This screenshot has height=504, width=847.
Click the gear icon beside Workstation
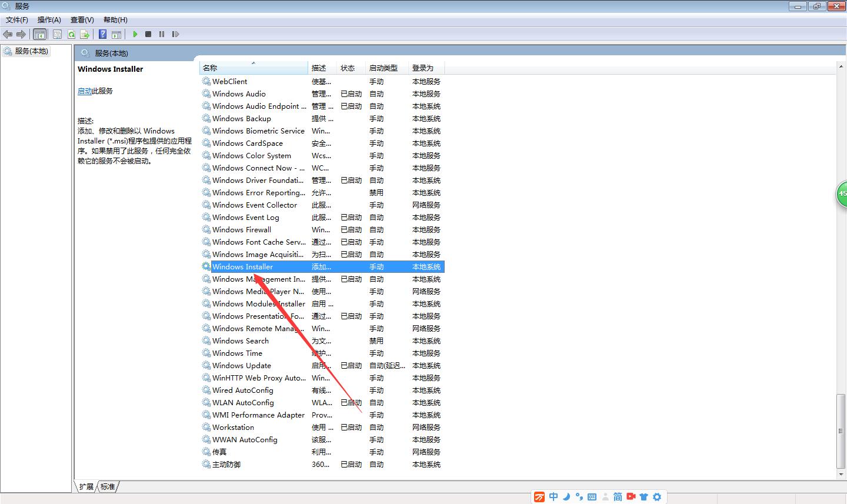(206, 427)
